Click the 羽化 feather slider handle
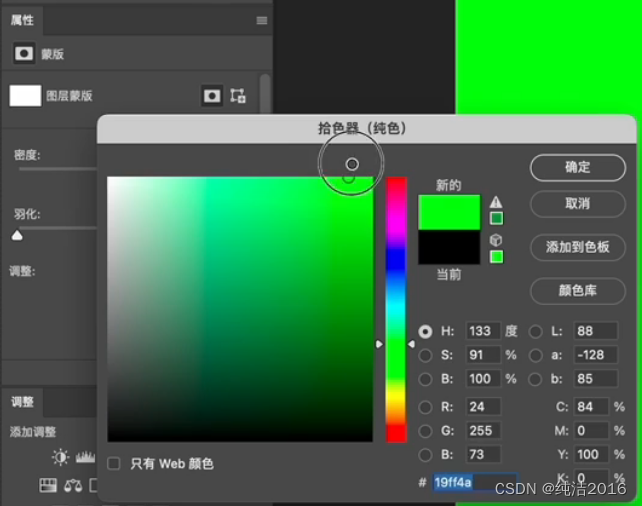642x506 pixels. point(17,235)
